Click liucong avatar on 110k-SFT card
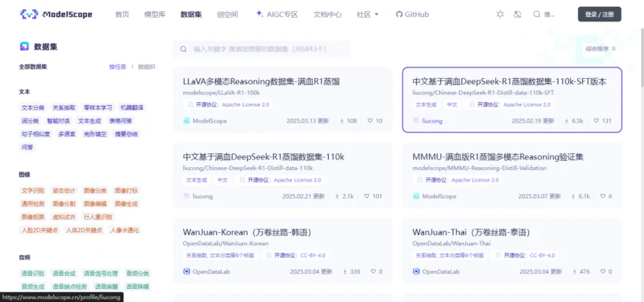 point(416,121)
